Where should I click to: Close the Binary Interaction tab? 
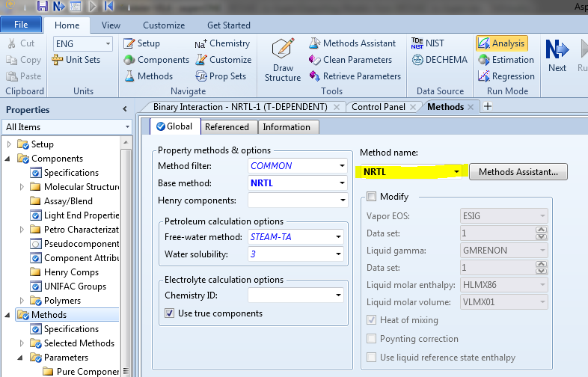tap(337, 107)
